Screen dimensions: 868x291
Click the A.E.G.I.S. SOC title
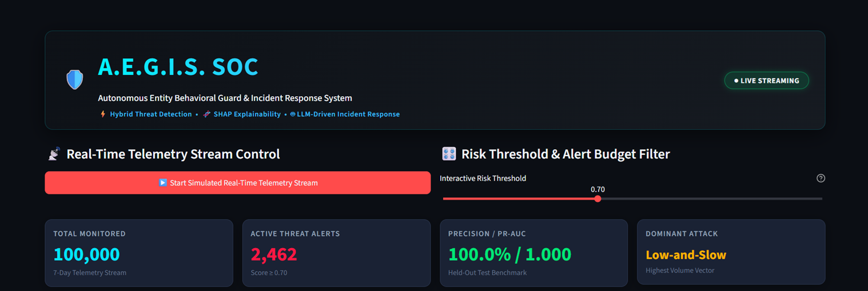pos(178,67)
